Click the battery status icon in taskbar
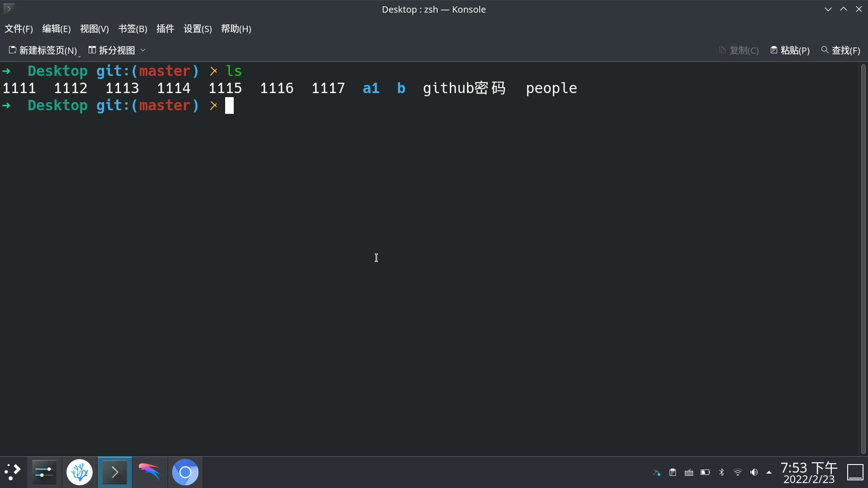868x488 pixels. pos(705,471)
